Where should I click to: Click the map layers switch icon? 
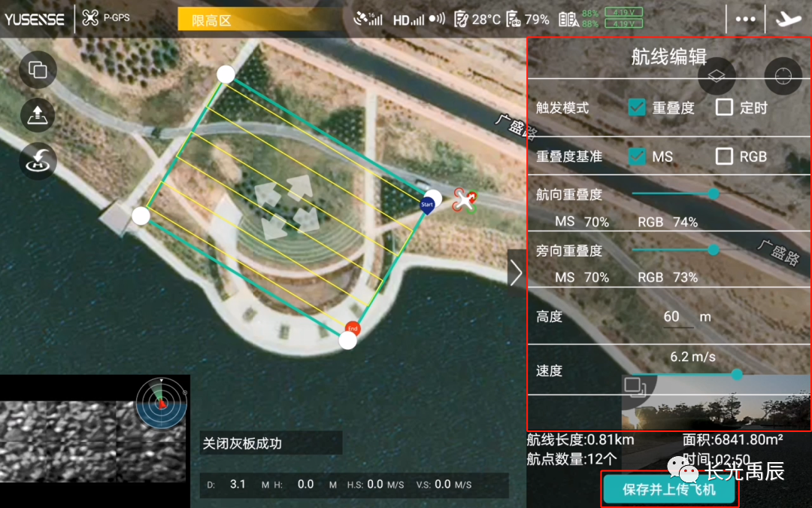(x=717, y=76)
